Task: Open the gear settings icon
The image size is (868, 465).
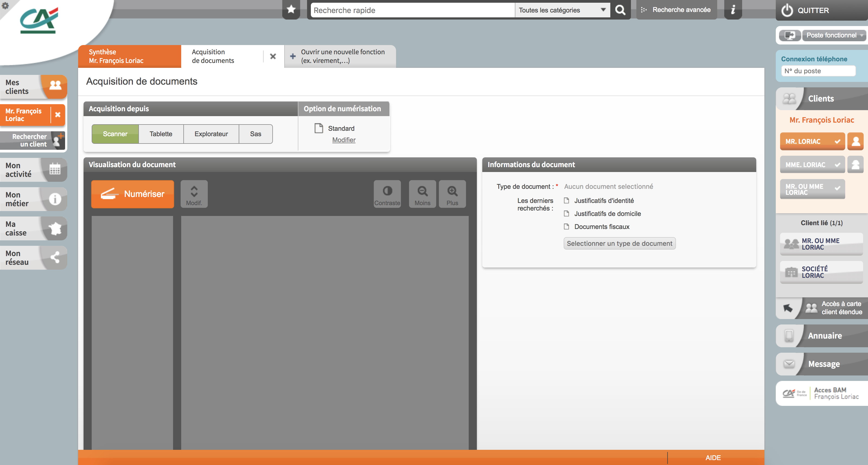Action: 5,5
